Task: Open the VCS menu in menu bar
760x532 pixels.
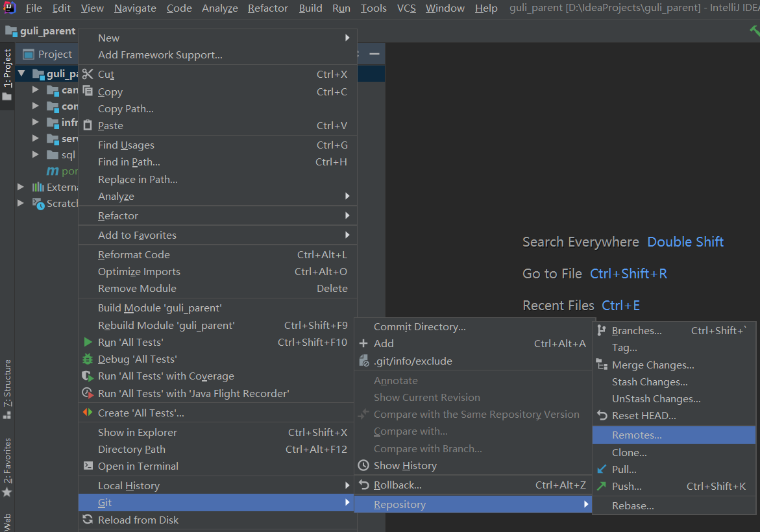Action: [406, 8]
